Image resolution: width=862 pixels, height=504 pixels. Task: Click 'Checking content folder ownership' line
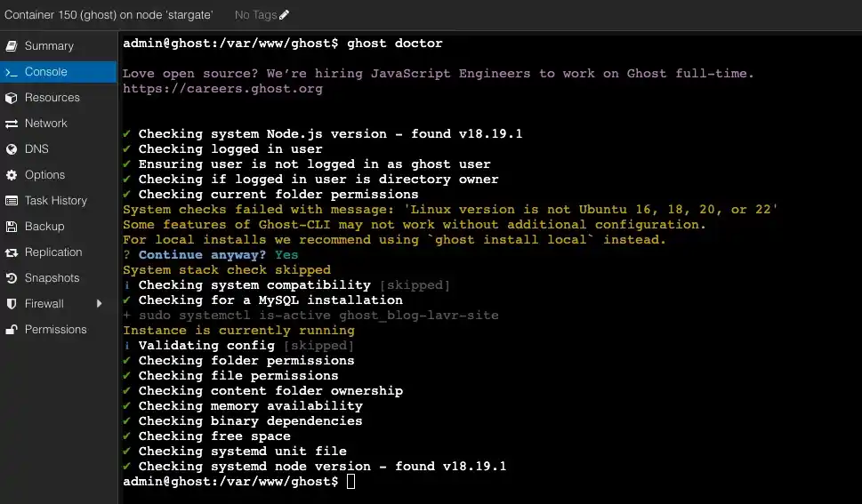(262, 391)
